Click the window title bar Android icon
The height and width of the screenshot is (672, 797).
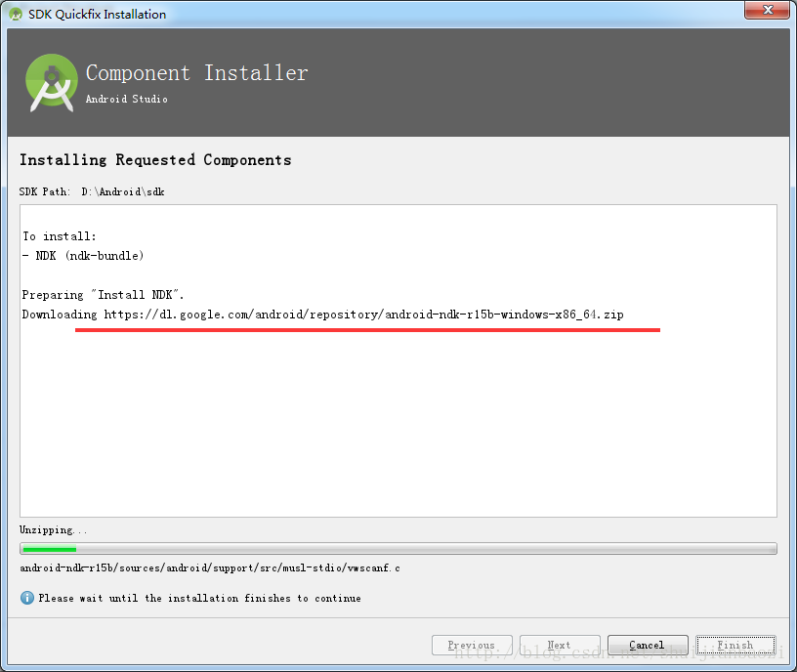click(16, 15)
